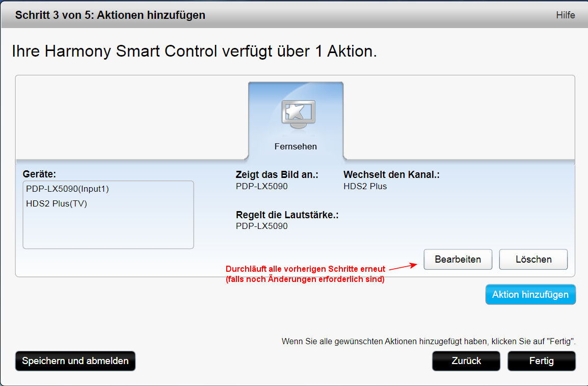This screenshot has height=386, width=588.
Task: Click the device under Regelt die Lautstärke
Action: (x=261, y=226)
